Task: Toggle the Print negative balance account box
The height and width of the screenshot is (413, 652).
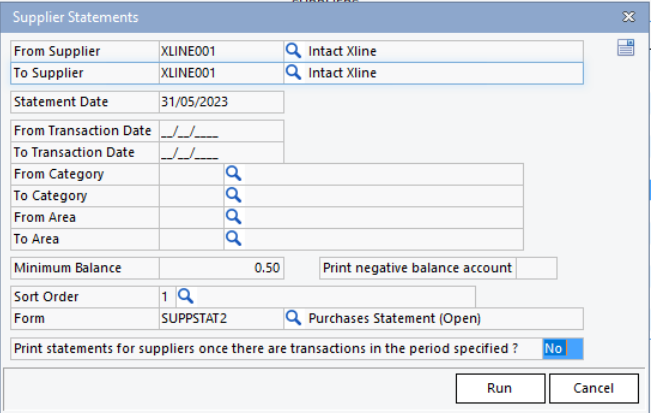Action: 536,268
